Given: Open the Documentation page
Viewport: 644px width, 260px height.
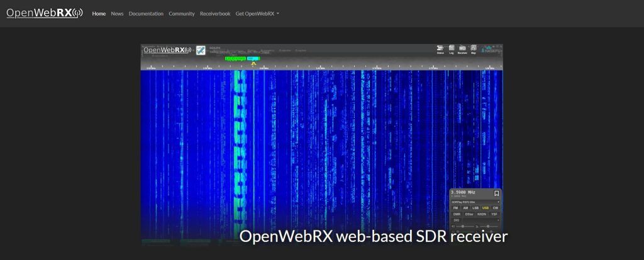Looking at the screenshot, I should click(146, 14).
